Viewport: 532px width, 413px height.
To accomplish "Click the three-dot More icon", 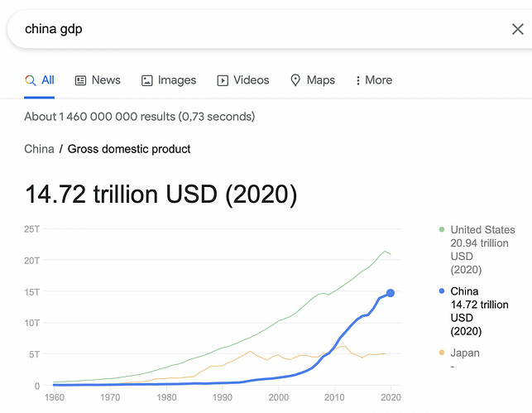I will click(358, 80).
